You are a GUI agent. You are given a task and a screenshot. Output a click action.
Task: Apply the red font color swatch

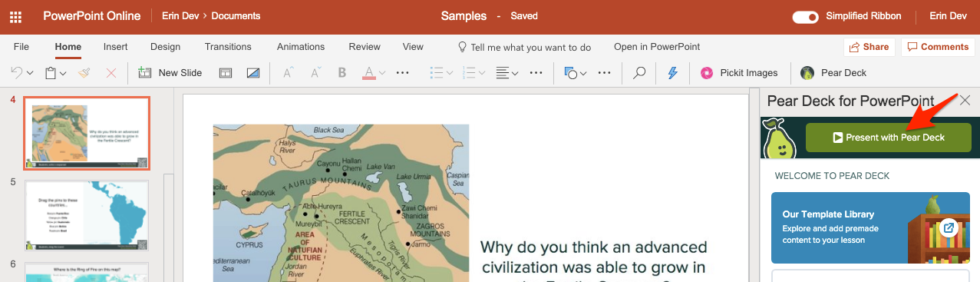coord(368,73)
